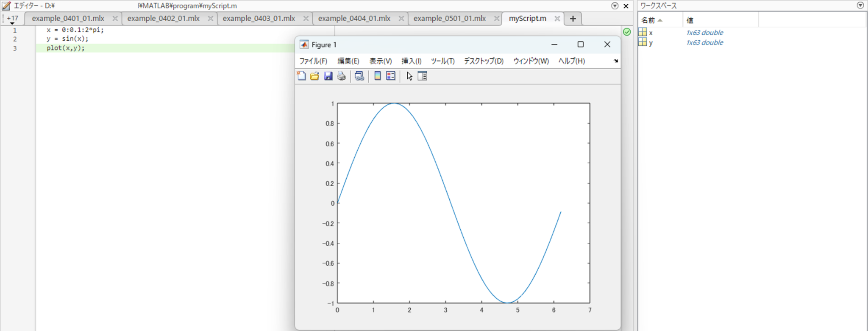
Task: Toggle the Edit Plot arrow tool
Action: click(x=409, y=76)
